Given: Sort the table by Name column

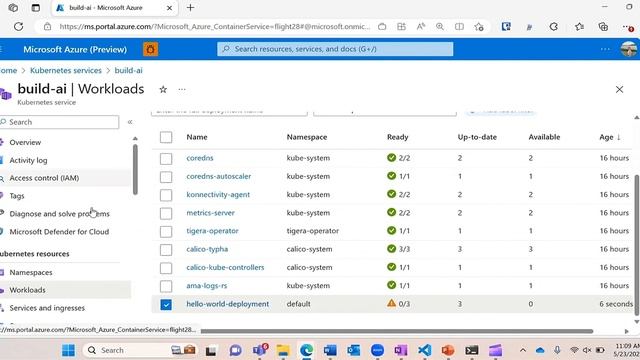Looking at the screenshot, I should (197, 137).
